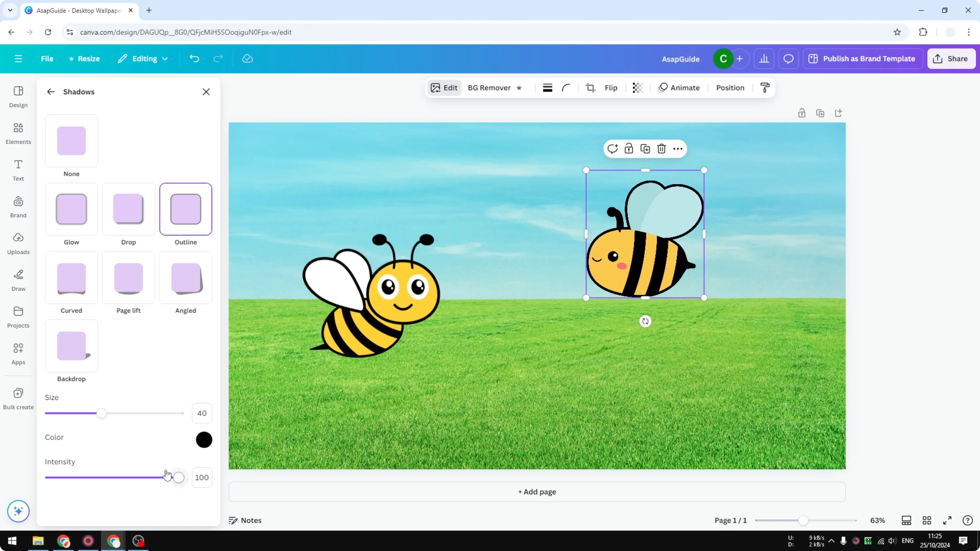The image size is (980, 551).
Task: Open the Uploads panel
Action: pyautogui.click(x=18, y=243)
